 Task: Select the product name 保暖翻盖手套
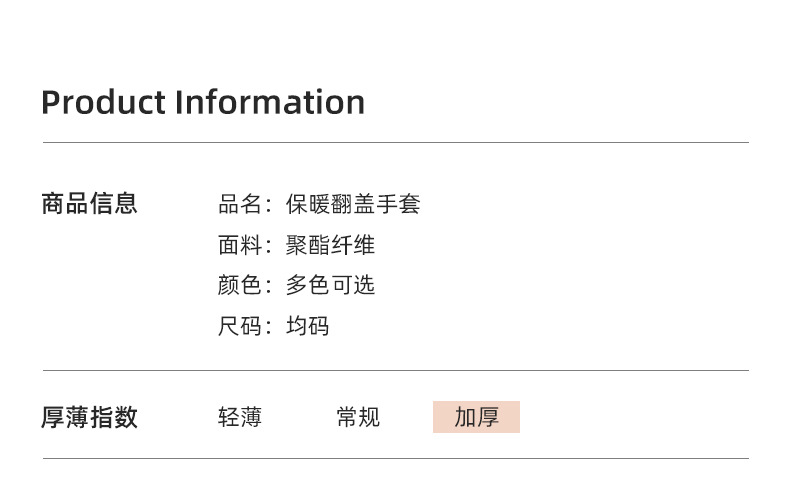pyautogui.click(x=353, y=205)
